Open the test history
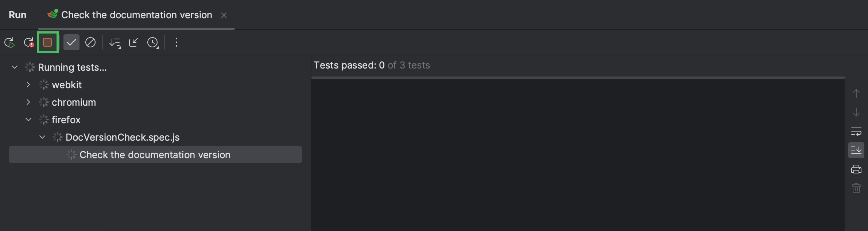 [153, 42]
